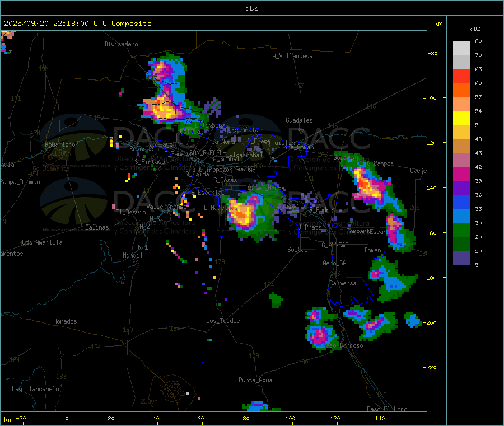Click the 80 km x-axis tick label
Viewport: 504px width, 426px height.
click(246, 418)
